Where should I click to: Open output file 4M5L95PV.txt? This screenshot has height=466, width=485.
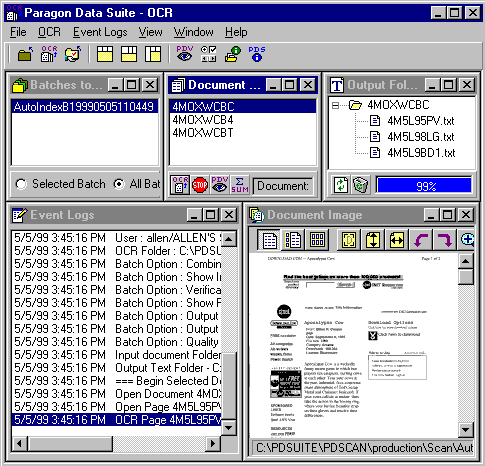421,121
